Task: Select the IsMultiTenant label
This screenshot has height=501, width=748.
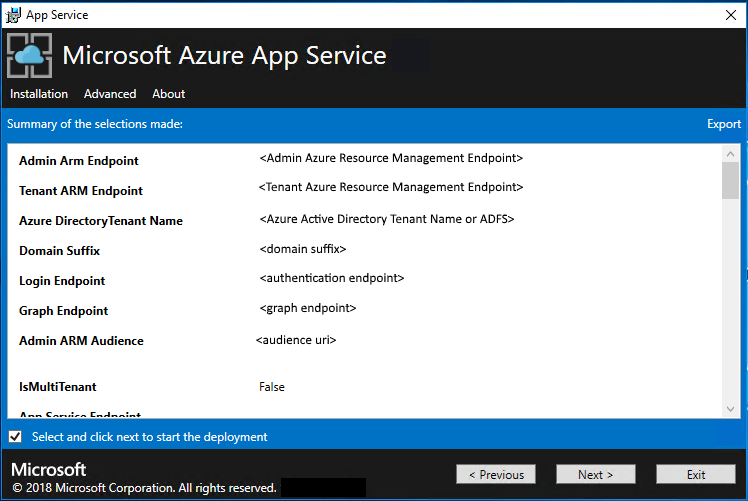Action: point(58,387)
